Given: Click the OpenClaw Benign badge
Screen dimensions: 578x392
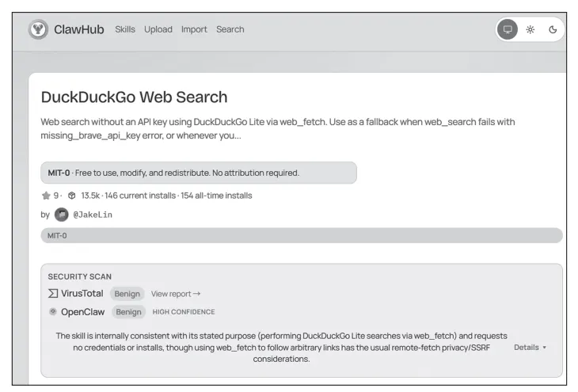Looking at the screenshot, I should pos(127,312).
